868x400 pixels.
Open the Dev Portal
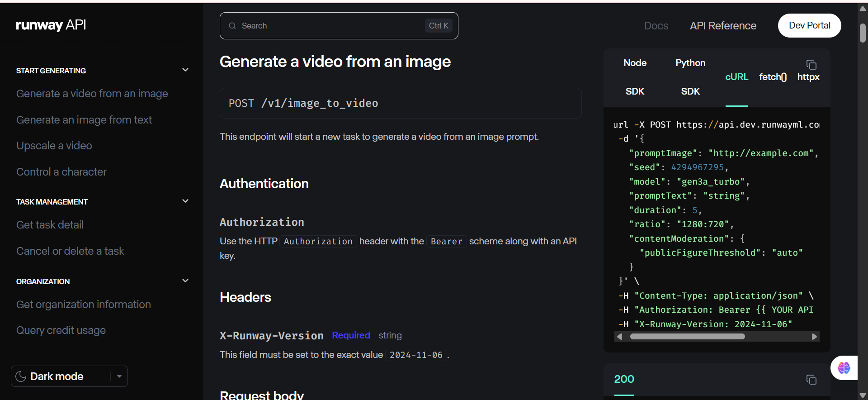(809, 25)
